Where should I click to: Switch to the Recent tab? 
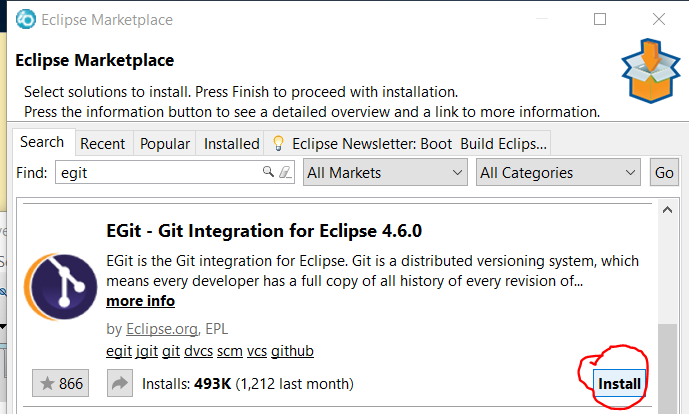102,144
